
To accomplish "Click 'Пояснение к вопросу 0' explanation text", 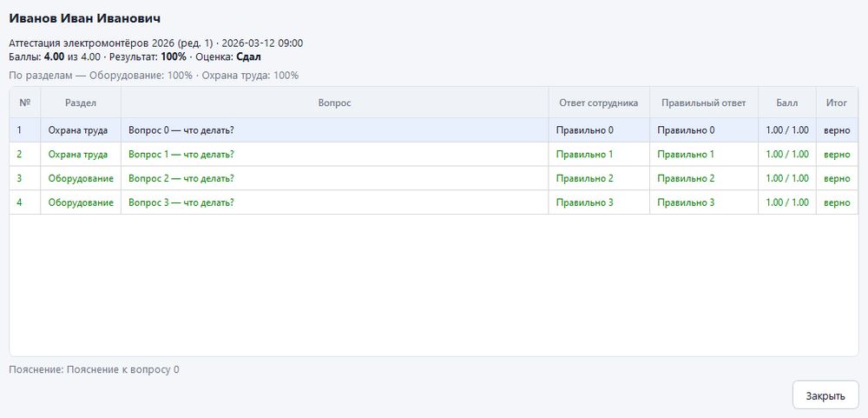I will point(123,370).
